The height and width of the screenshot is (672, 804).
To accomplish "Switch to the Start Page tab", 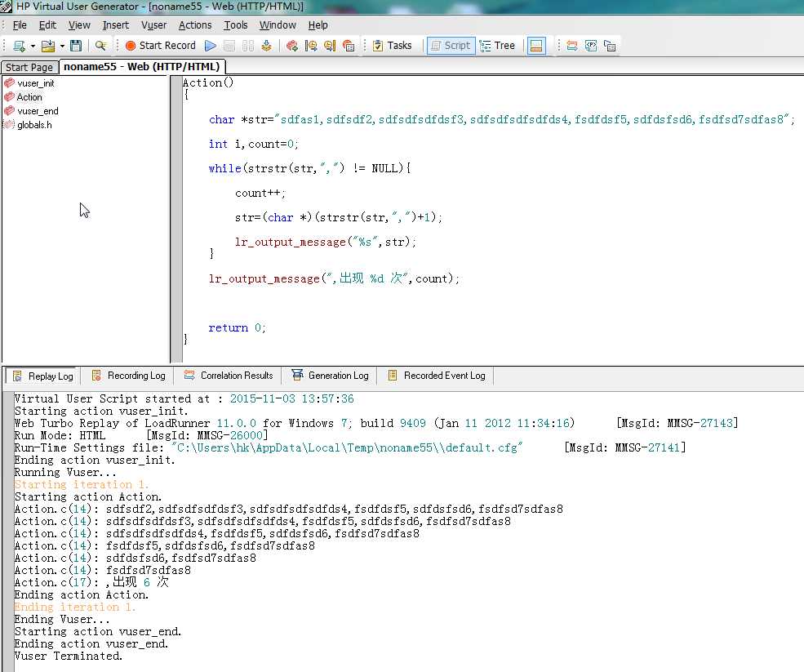I will tap(29, 68).
